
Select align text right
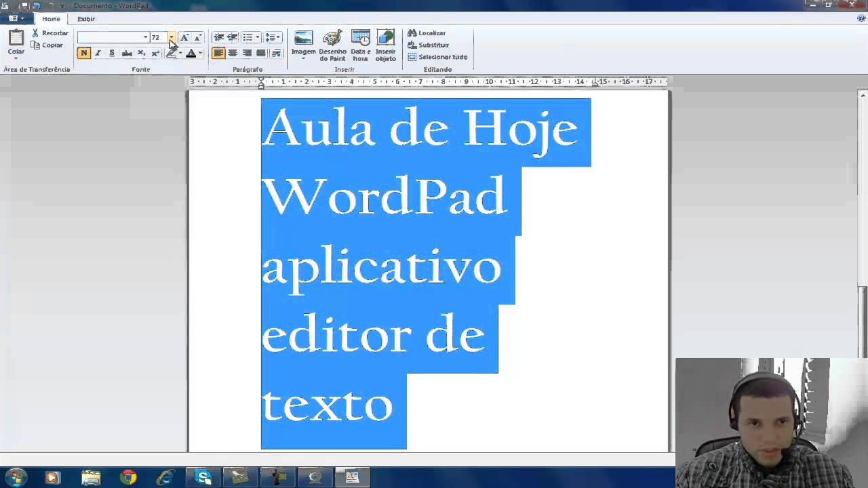tap(247, 53)
